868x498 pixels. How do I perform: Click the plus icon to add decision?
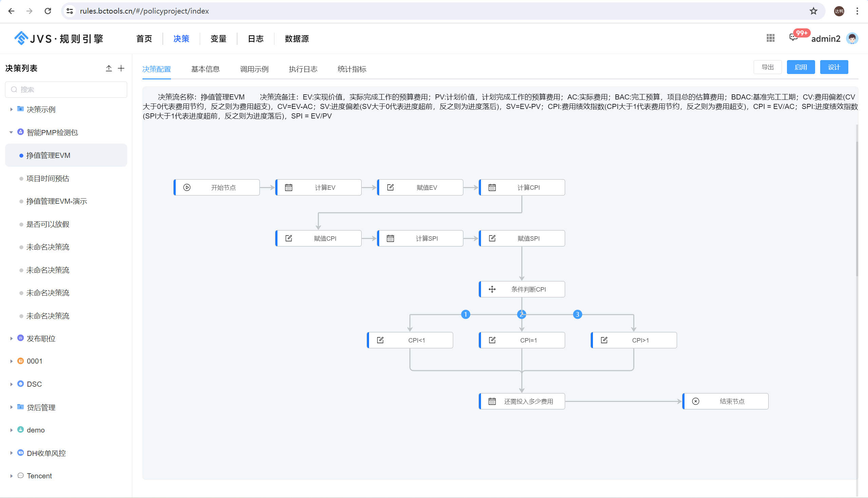pos(121,69)
